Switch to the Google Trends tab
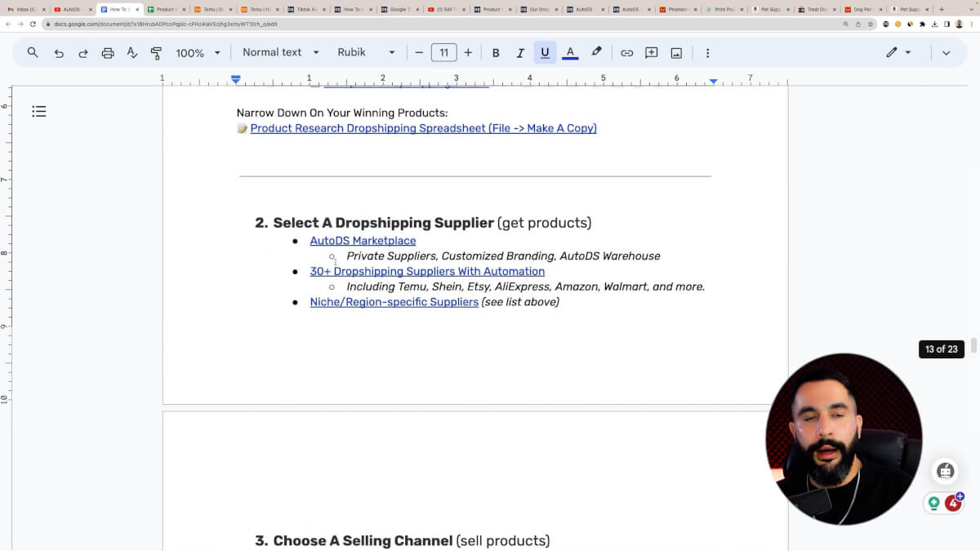 pos(399,9)
